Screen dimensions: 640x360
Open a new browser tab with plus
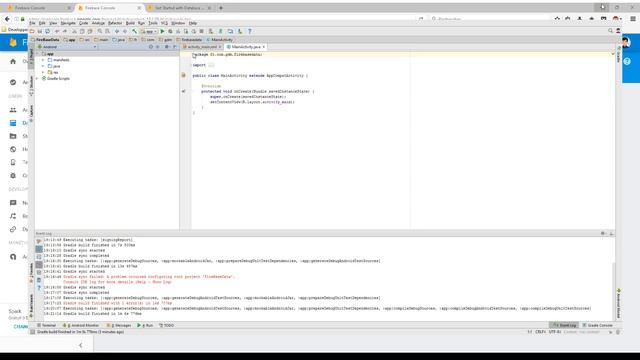click(x=221, y=8)
